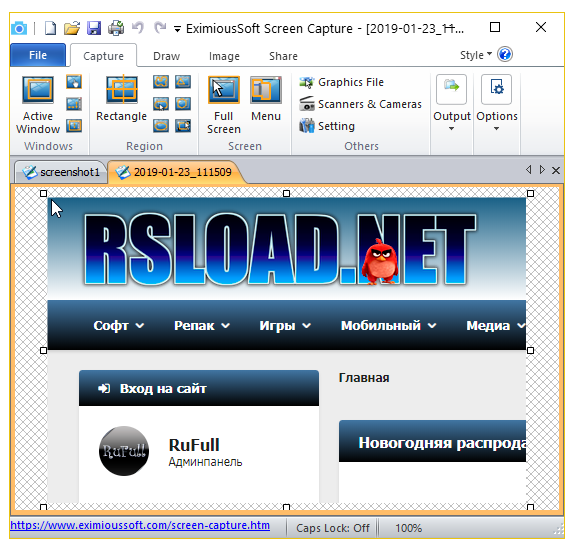Close the active document tab with the X
This screenshot has height=549, width=576.
coord(556,170)
